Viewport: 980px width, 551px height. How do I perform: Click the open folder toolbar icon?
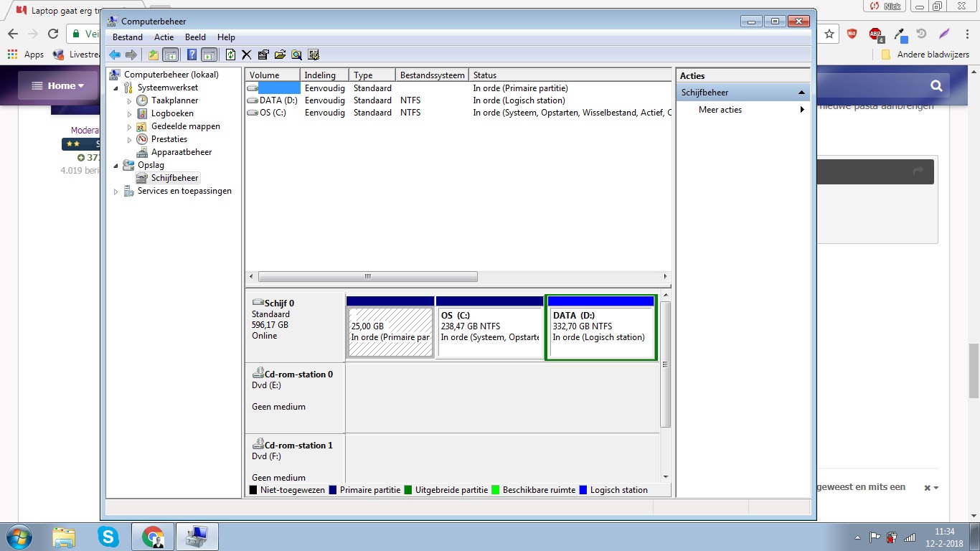point(279,55)
